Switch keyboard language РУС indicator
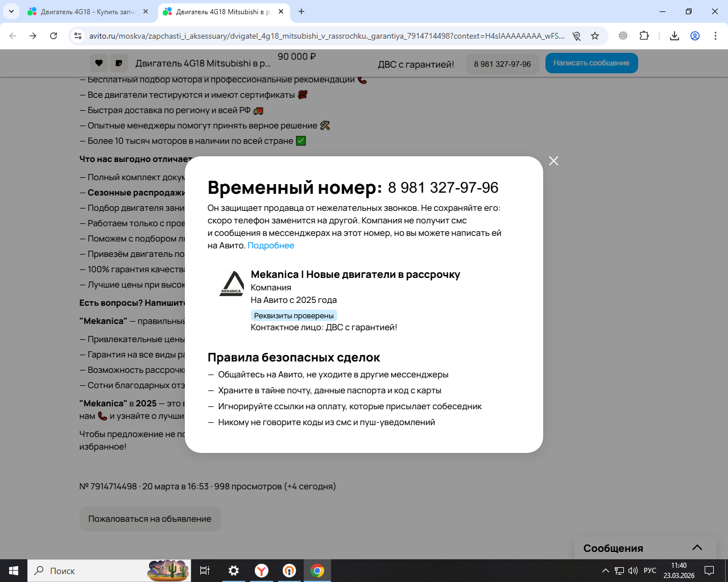Viewport: 728px width, 582px height. point(650,571)
